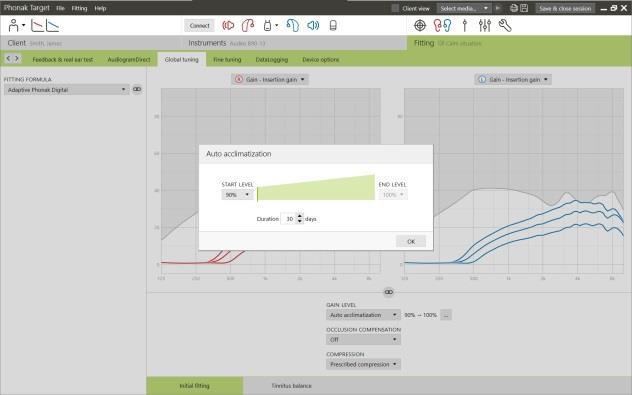This screenshot has height=395, width=632.
Task: Increase the duration days stepper arrow
Action: tap(299, 216)
